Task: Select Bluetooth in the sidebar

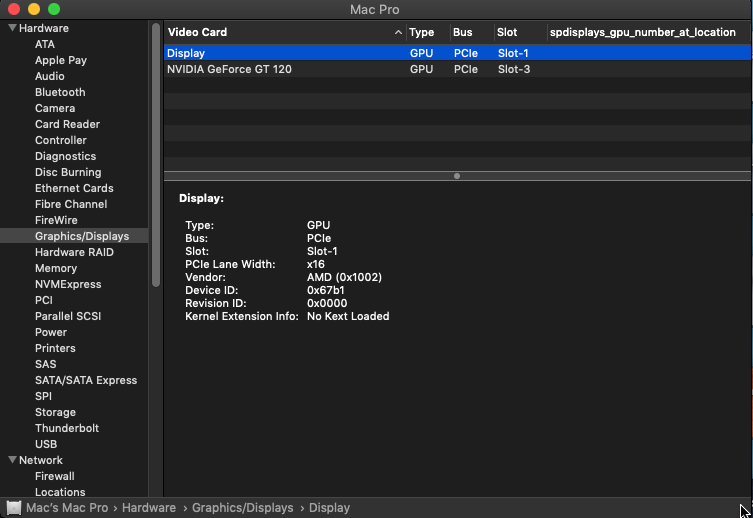Action: coord(60,92)
